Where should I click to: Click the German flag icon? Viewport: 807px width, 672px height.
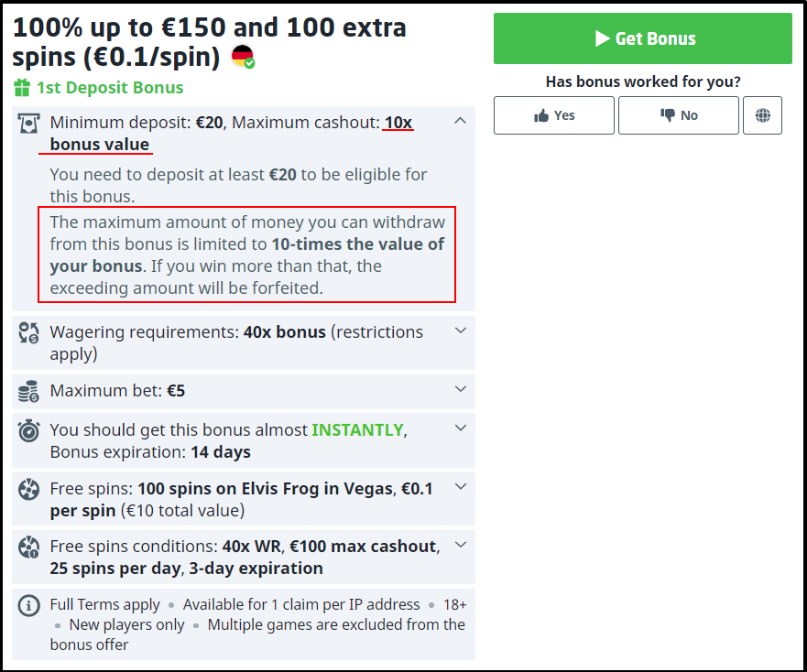click(x=243, y=57)
